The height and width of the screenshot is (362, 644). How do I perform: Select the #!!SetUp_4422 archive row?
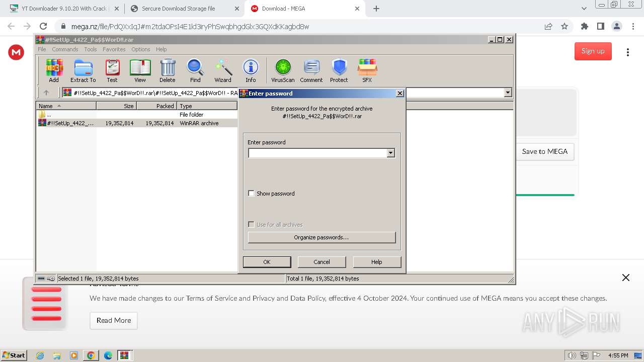point(137,123)
